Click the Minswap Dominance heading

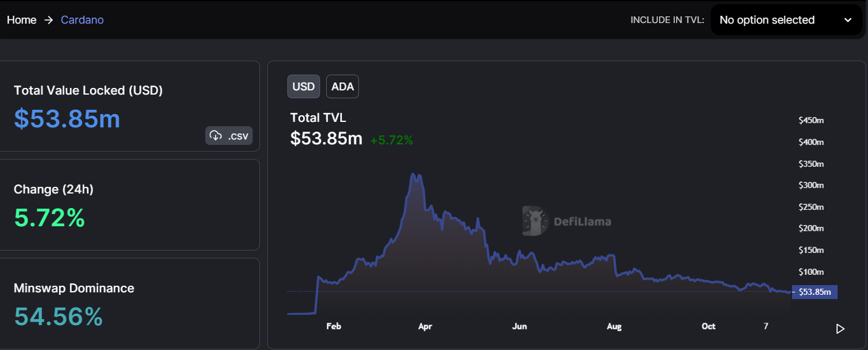point(74,288)
